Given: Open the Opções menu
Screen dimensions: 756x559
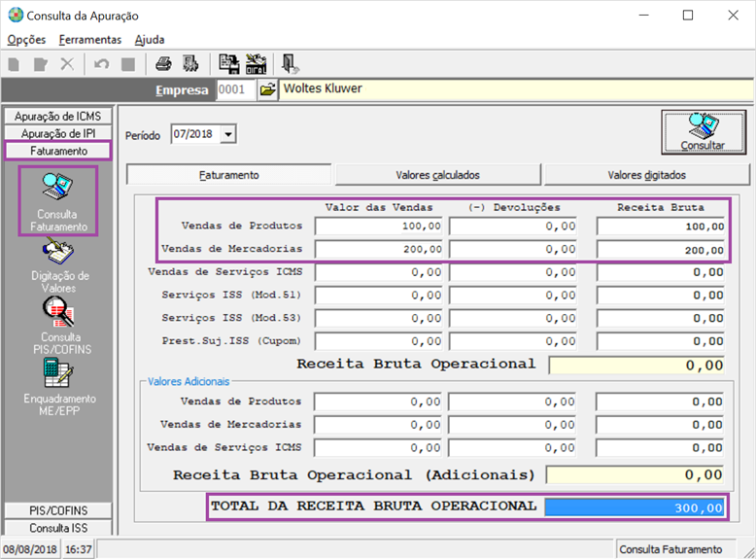Looking at the screenshot, I should [x=26, y=40].
